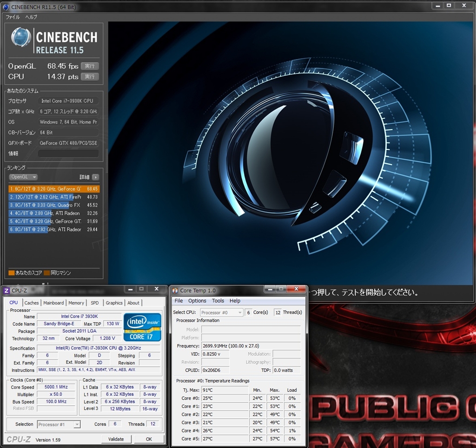Viewport: 476px width, 448px height.
Task: Open the Options menu in Core Temp
Action: pyautogui.click(x=197, y=301)
